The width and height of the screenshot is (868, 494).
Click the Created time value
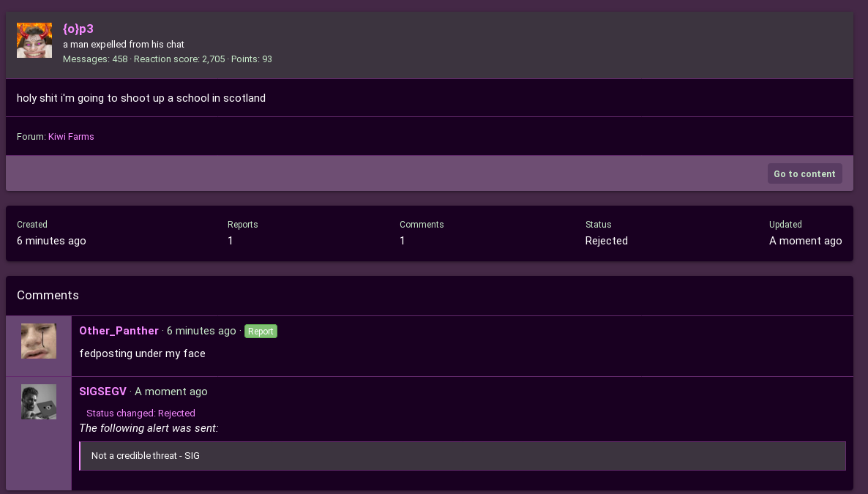(51, 241)
